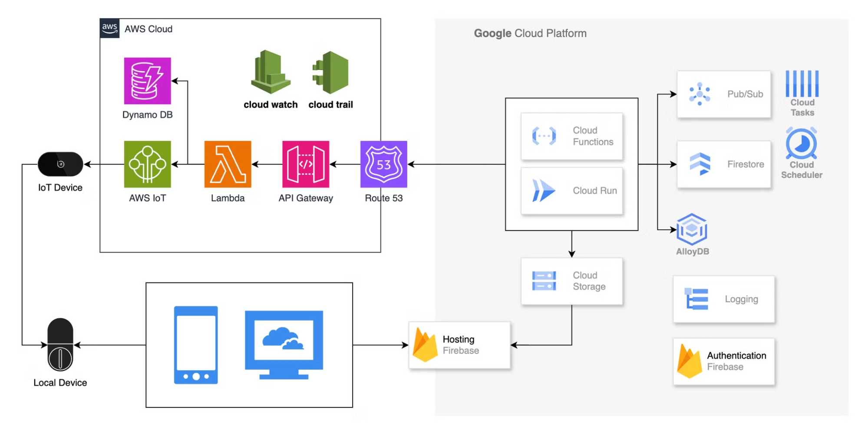868x436 pixels.
Task: Click the IoT Device label
Action: click(x=60, y=187)
